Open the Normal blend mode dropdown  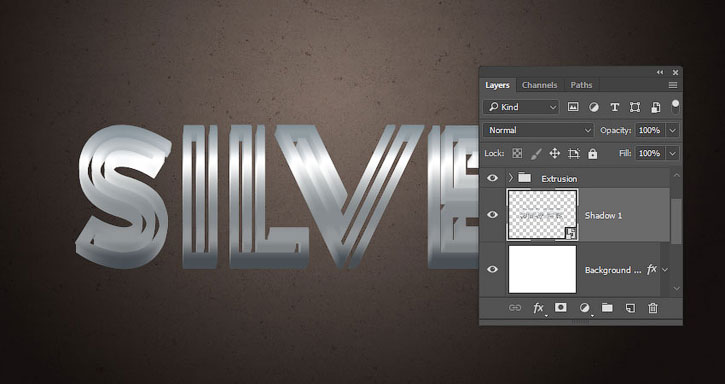click(538, 130)
